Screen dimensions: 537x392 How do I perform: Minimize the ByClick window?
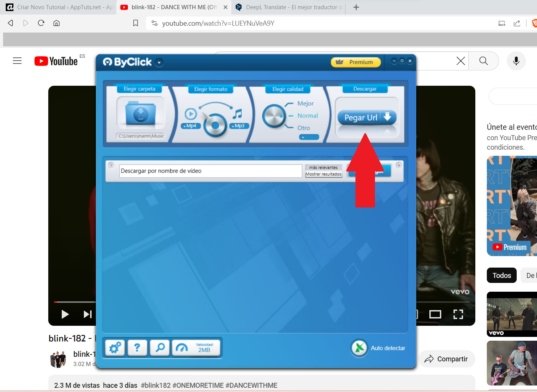(394, 61)
